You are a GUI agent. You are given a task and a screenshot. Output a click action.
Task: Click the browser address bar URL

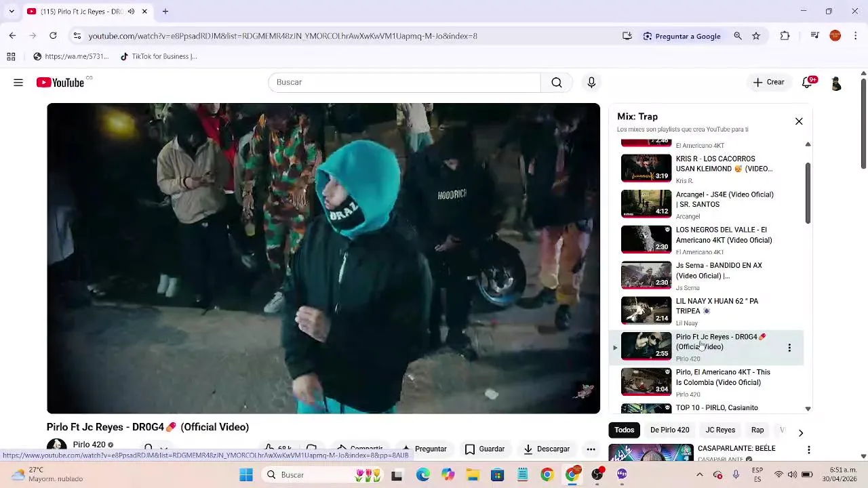pos(283,36)
